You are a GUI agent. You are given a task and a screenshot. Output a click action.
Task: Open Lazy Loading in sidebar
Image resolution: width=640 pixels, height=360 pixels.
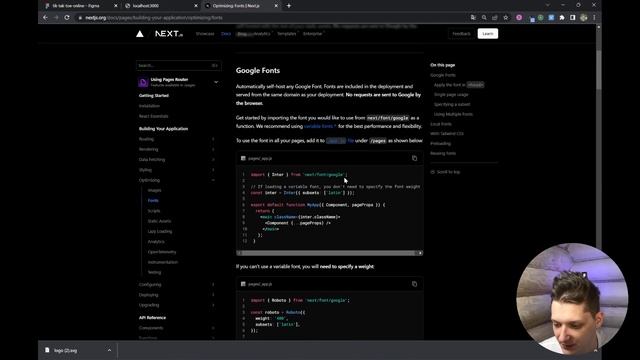[x=160, y=231]
